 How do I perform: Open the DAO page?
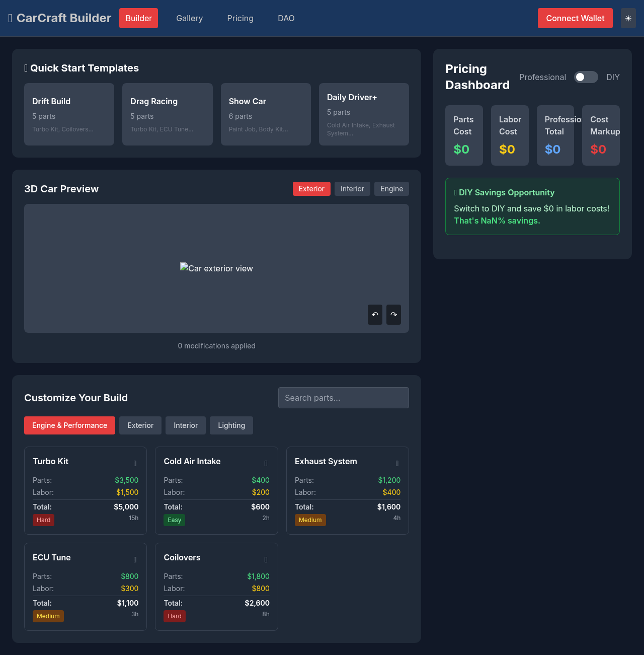pos(286,18)
